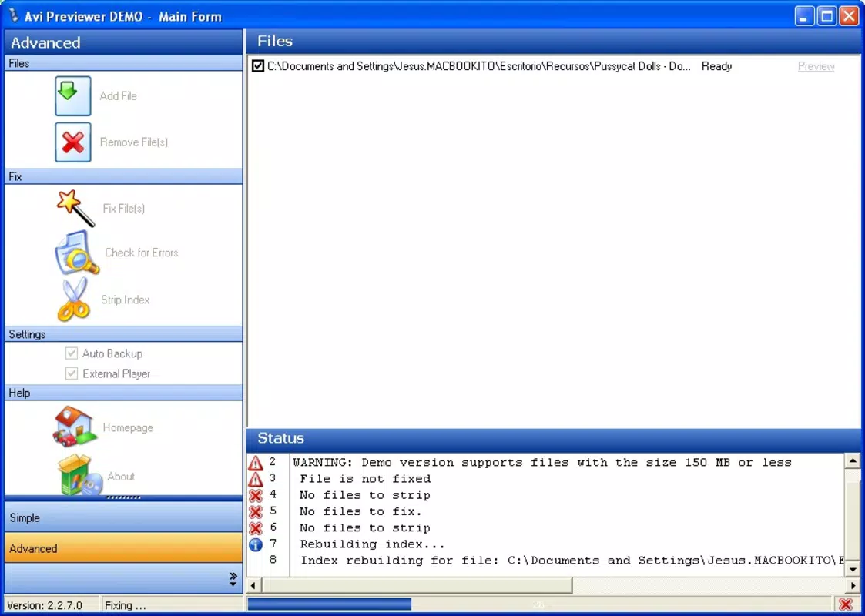Maximize the Avi Previewer window
The image size is (865, 616).
pyautogui.click(x=826, y=16)
